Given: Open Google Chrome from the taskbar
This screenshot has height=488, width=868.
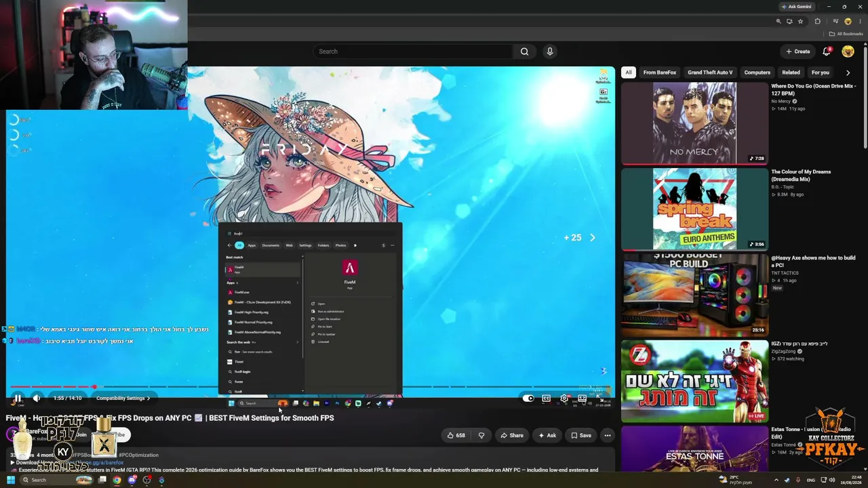Looking at the screenshot, I should click(117, 480).
